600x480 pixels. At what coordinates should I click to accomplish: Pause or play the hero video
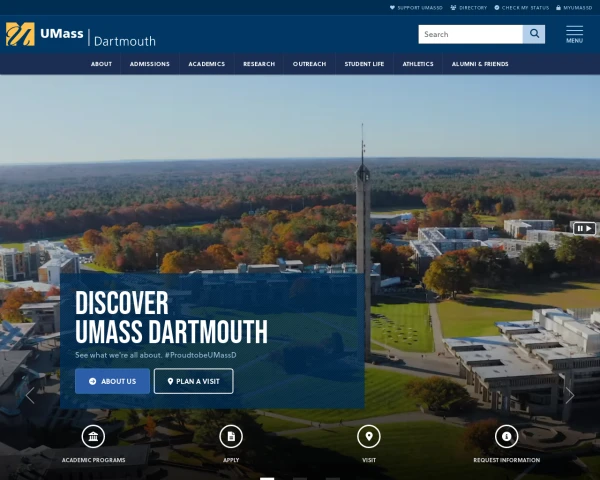tap(584, 229)
